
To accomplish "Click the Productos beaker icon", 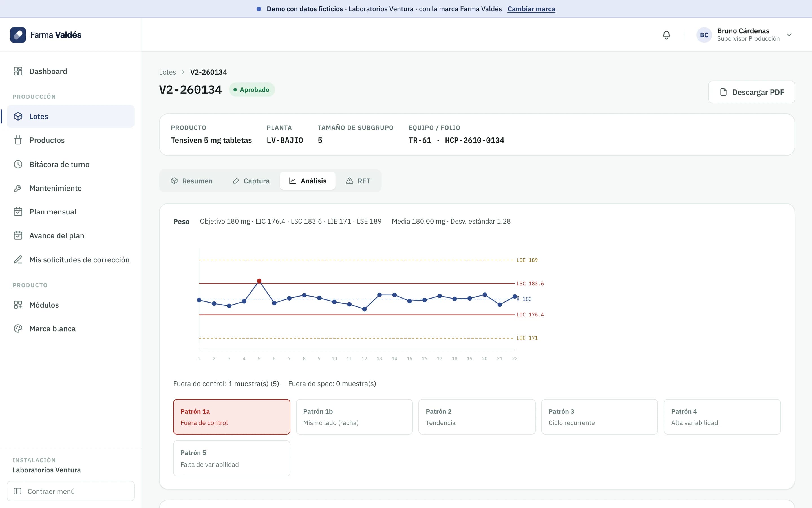I will point(18,140).
